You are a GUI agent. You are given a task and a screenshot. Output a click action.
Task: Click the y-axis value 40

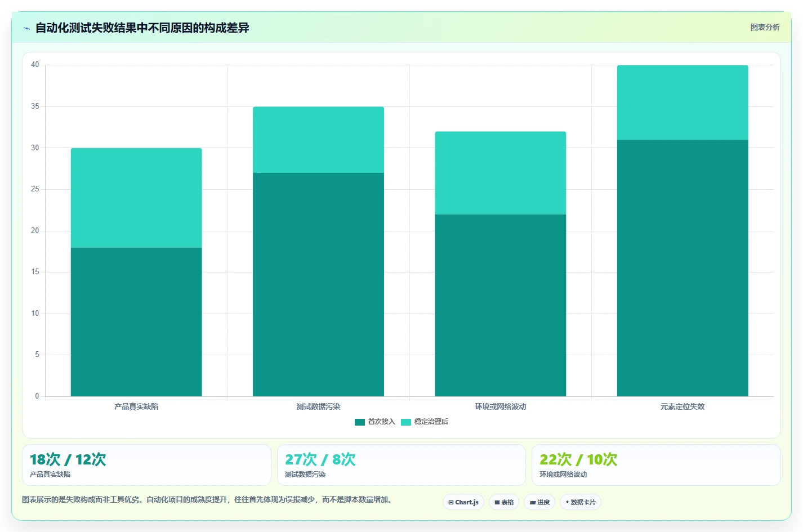35,65
